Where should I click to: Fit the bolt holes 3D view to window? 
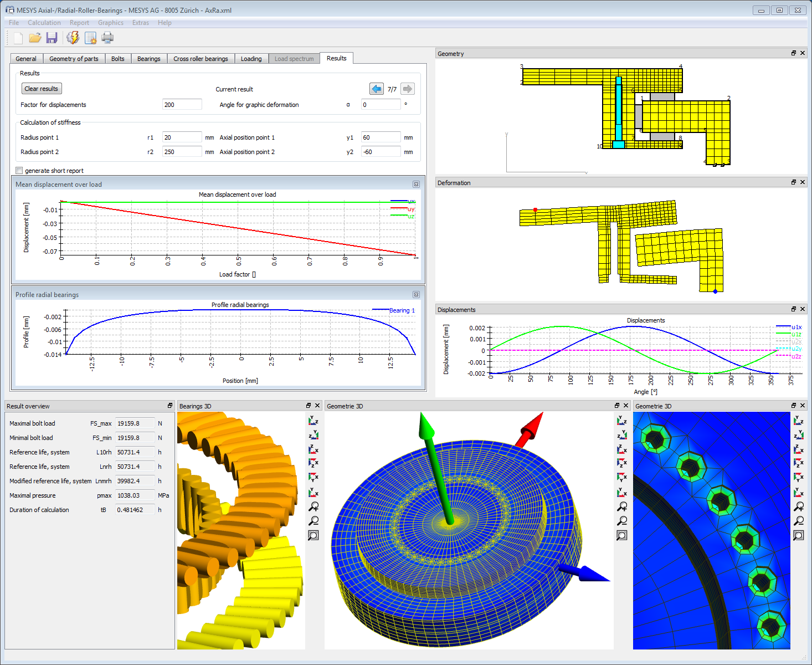[x=799, y=535]
